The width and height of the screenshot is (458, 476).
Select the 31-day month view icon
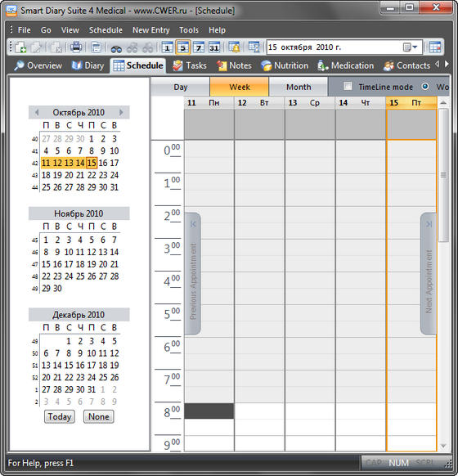point(214,47)
